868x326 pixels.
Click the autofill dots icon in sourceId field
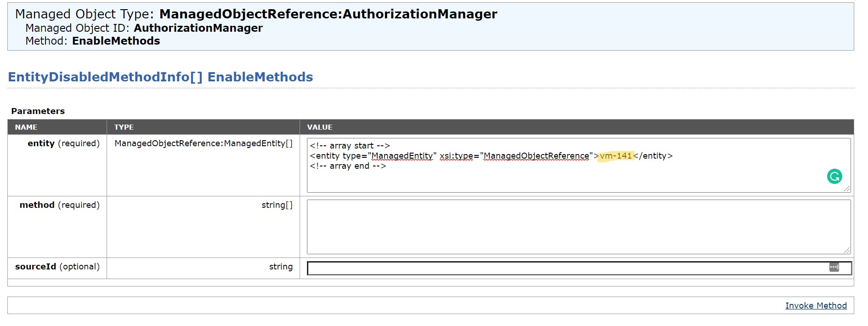tap(834, 267)
